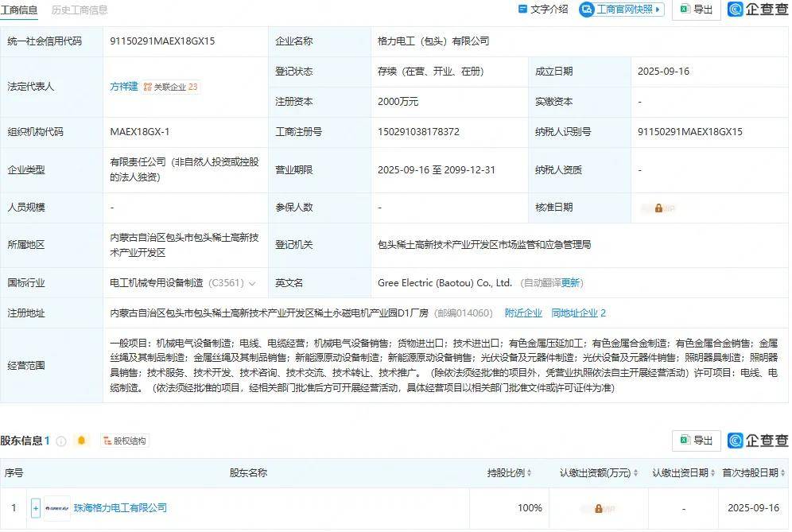Click info icon next to 股东信息
The width and height of the screenshot is (792, 532).
pos(61,441)
